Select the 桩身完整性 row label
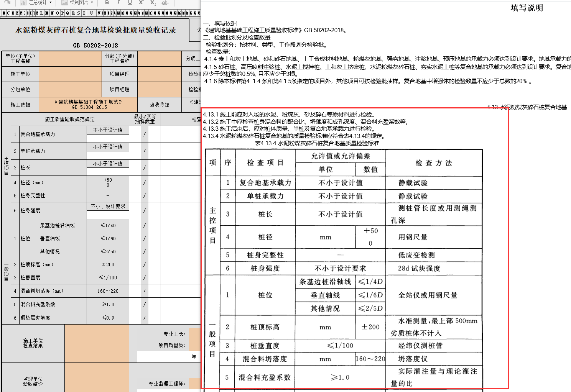Image resolution: width=571 pixels, height=392 pixels. pos(33,195)
